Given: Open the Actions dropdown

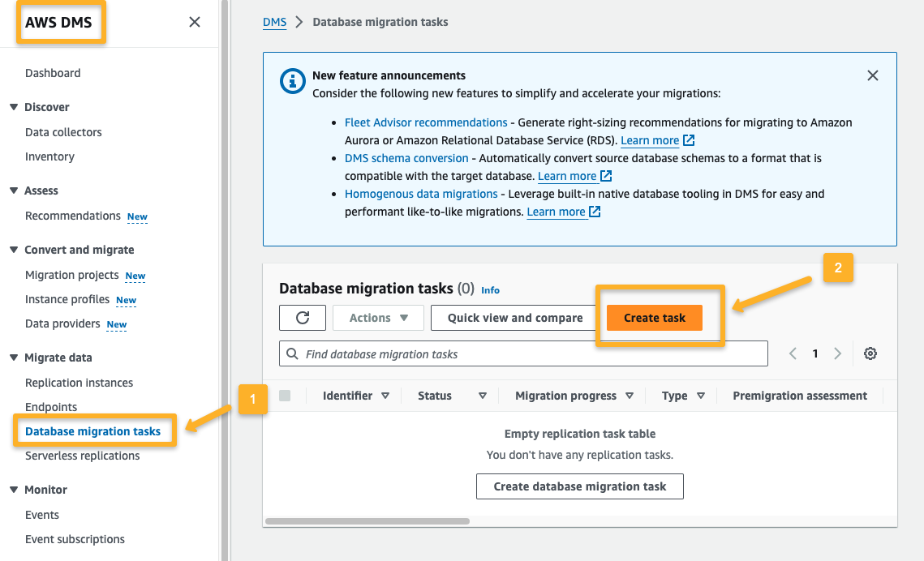Looking at the screenshot, I should [x=378, y=317].
